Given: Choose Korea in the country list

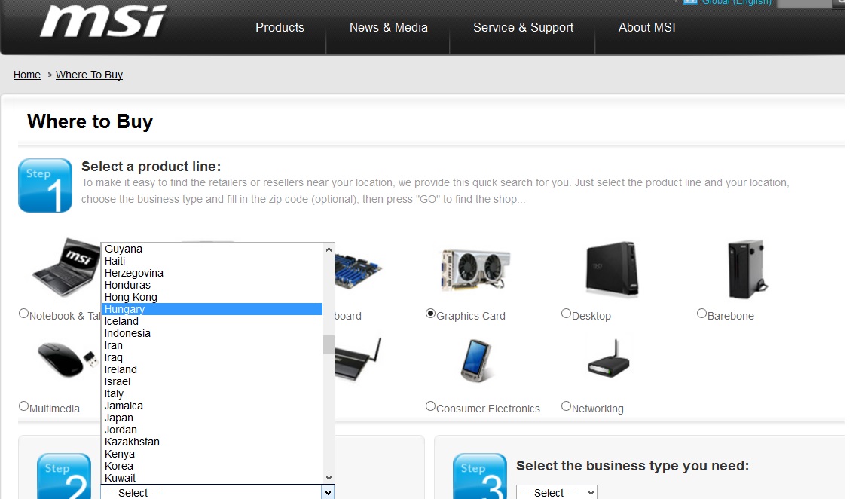Looking at the screenshot, I should click(212, 467).
